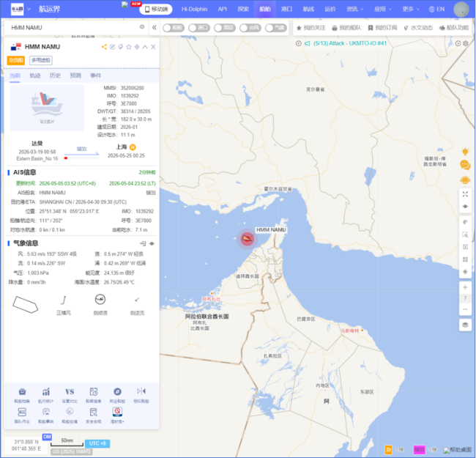Switch to the 轨迹 tab
476x458 pixels.
tap(35, 75)
